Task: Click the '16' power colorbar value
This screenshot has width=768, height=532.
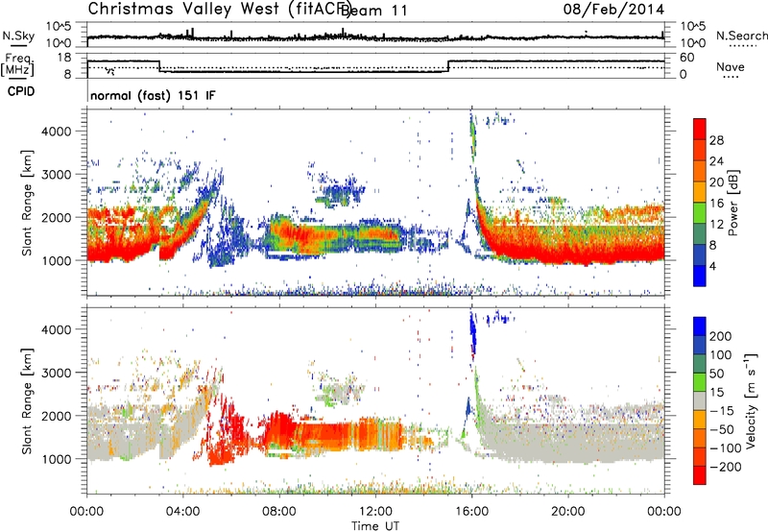Action: pos(716,204)
